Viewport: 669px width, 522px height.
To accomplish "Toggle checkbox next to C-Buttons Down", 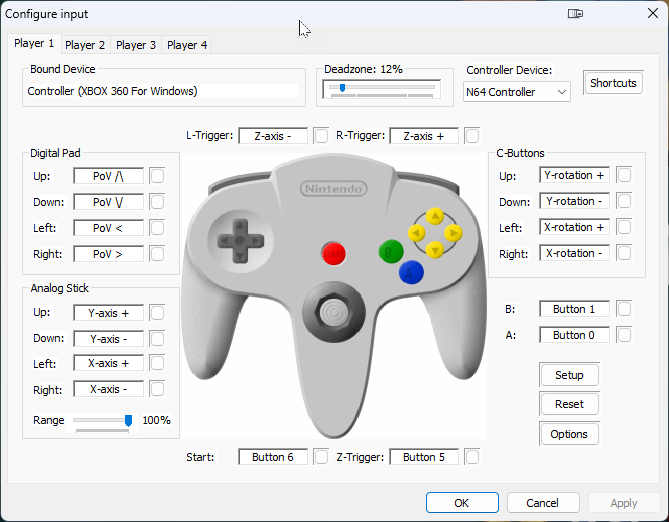I will click(x=624, y=201).
